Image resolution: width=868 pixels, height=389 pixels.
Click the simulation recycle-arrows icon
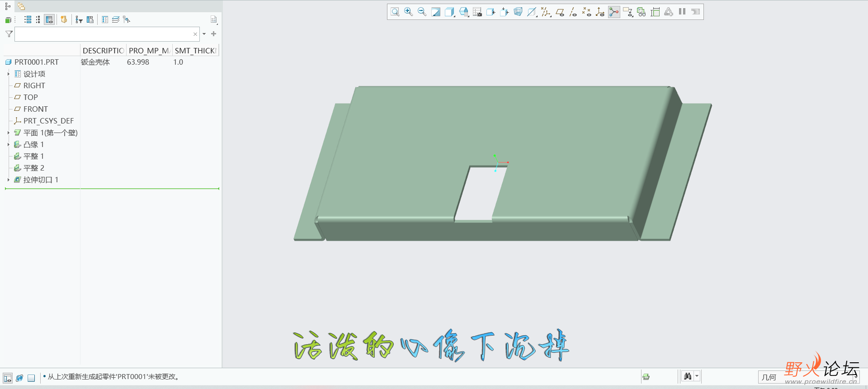coord(669,12)
